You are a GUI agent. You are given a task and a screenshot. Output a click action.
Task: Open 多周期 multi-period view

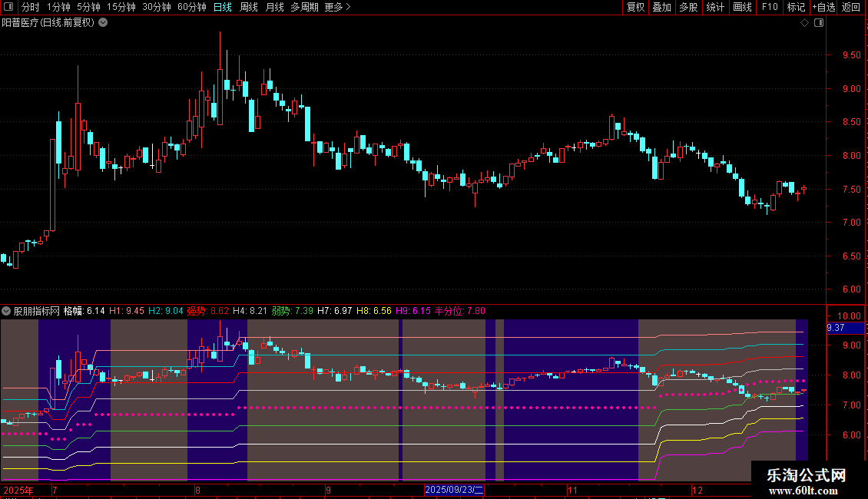coord(304,7)
